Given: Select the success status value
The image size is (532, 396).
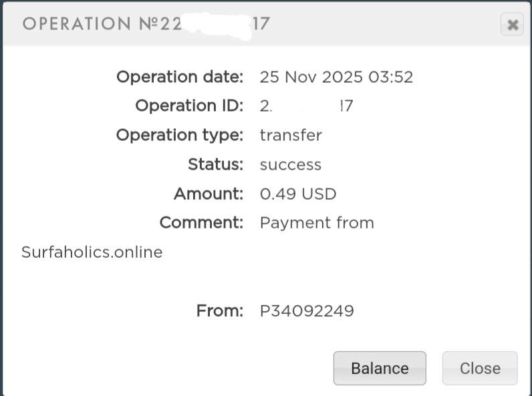Looking at the screenshot, I should tap(291, 164).
